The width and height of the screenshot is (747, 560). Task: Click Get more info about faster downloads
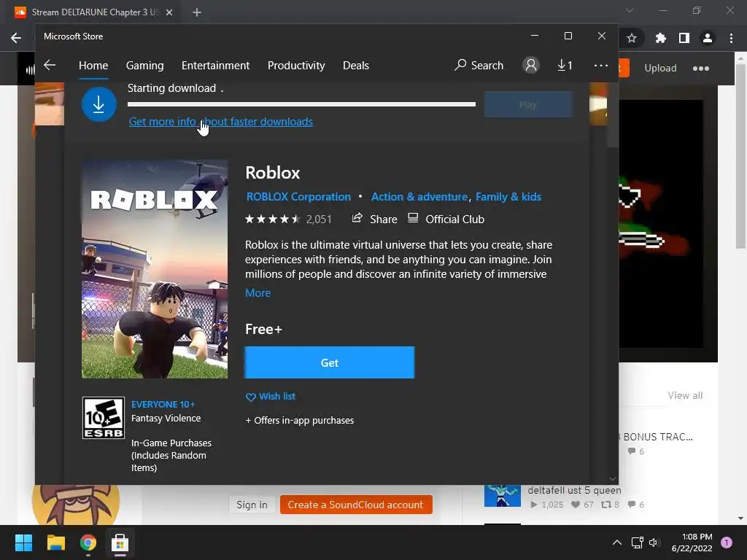pyautogui.click(x=220, y=122)
